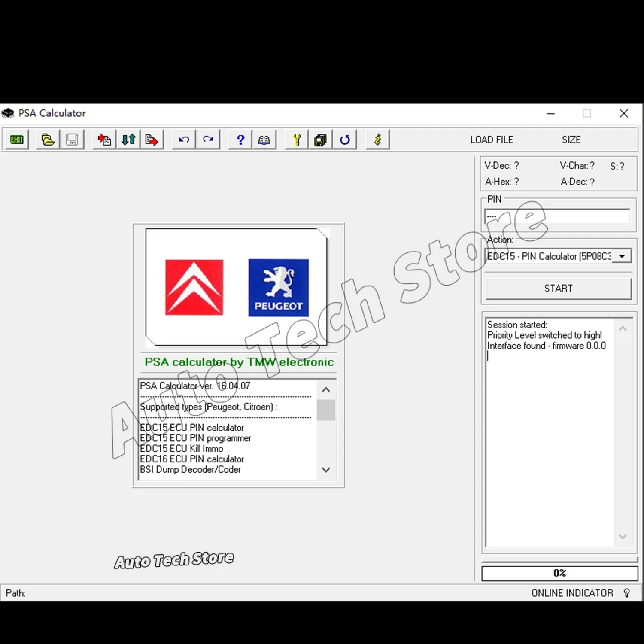Click the Save toolbar icon

pyautogui.click(x=72, y=139)
